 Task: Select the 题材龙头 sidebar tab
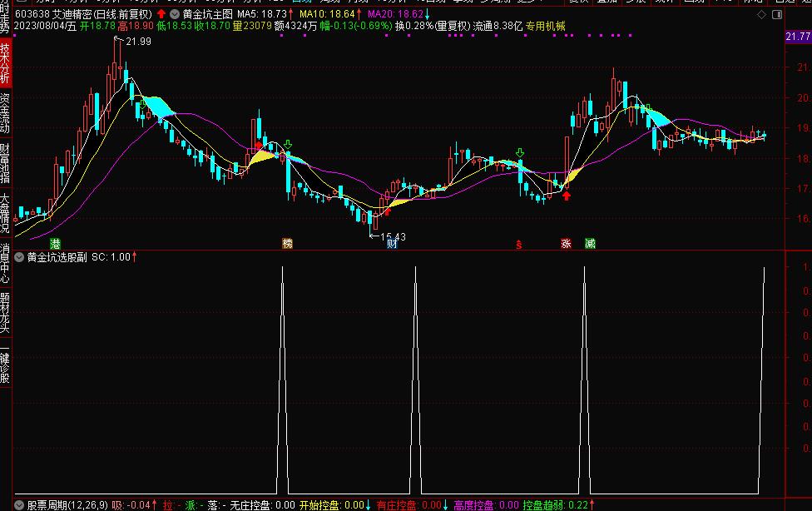5,312
